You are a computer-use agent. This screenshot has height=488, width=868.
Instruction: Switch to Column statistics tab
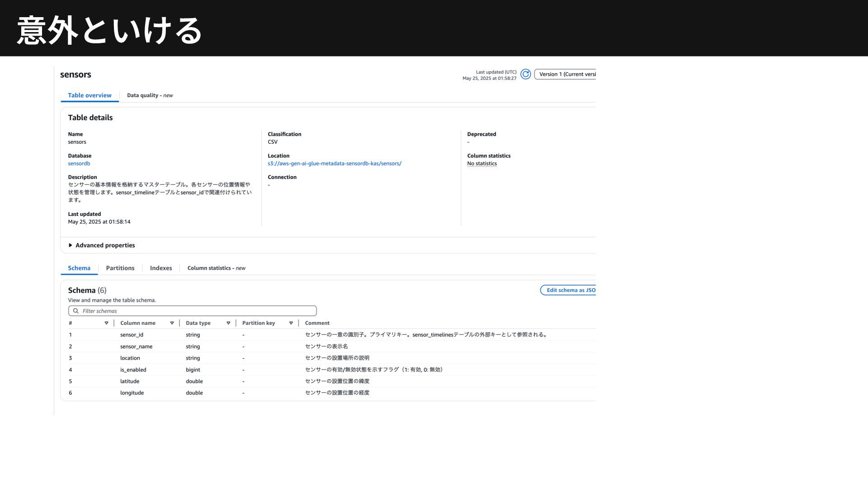tap(216, 268)
